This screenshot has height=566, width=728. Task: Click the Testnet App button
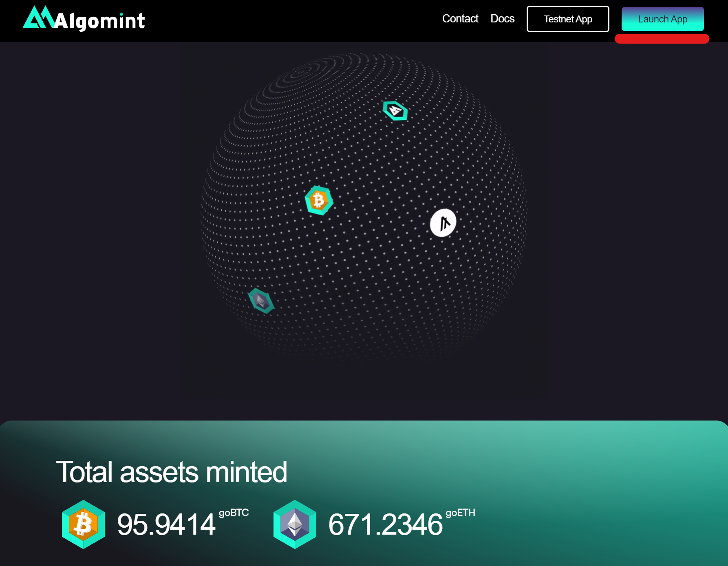pyautogui.click(x=568, y=19)
